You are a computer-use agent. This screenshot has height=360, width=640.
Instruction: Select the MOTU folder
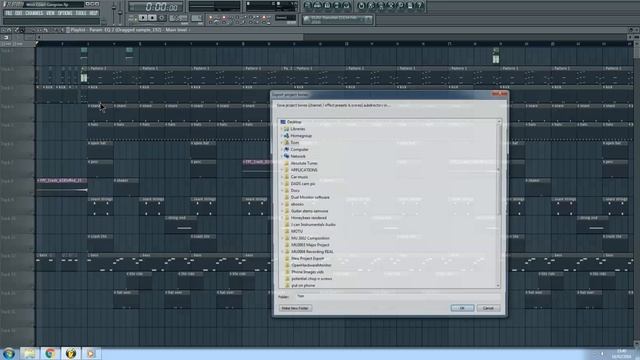click(x=297, y=231)
